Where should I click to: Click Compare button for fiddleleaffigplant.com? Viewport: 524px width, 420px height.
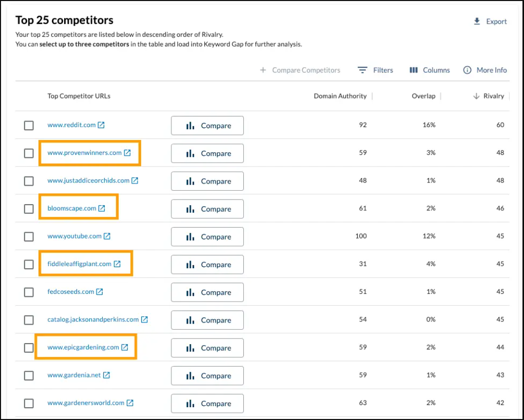[x=207, y=265]
